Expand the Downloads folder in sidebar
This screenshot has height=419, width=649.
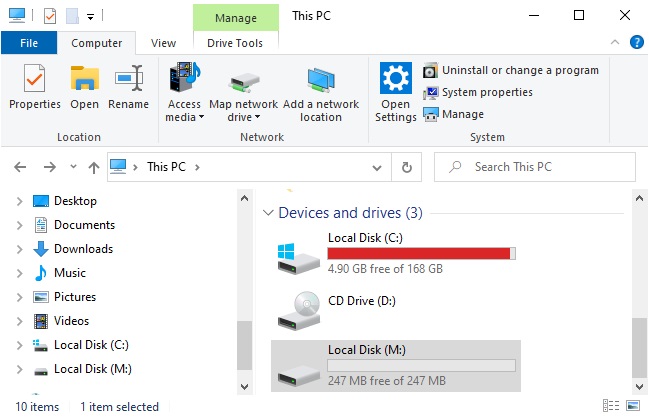tap(19, 249)
